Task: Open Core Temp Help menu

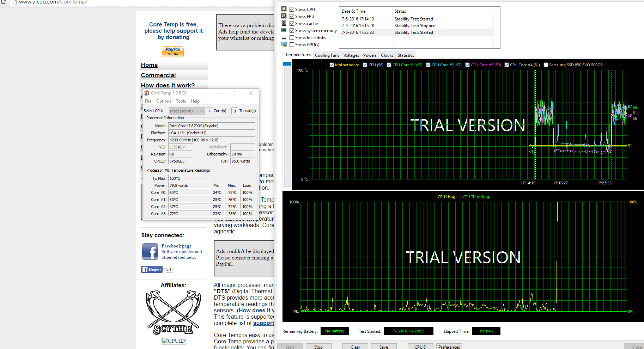Action: point(195,101)
